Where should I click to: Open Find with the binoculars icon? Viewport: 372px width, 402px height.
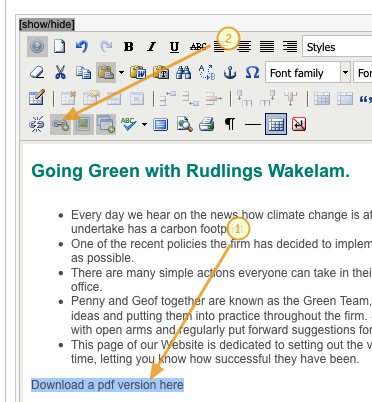[x=183, y=72]
